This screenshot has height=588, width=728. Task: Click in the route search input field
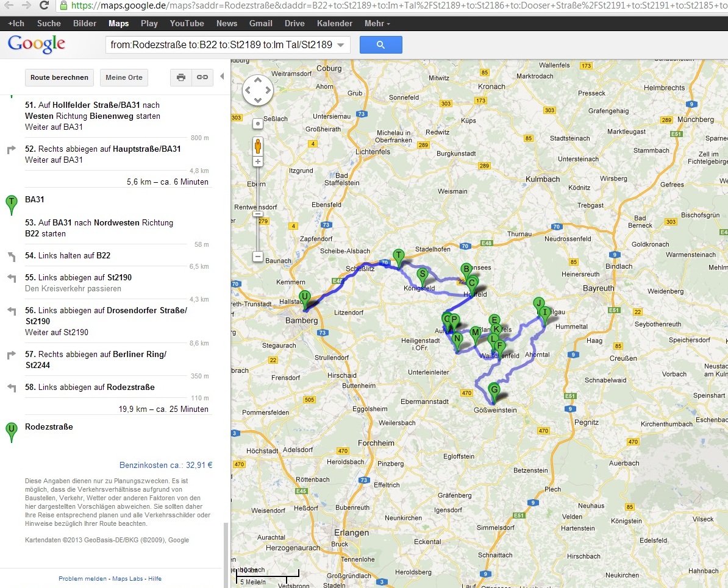[x=221, y=45]
